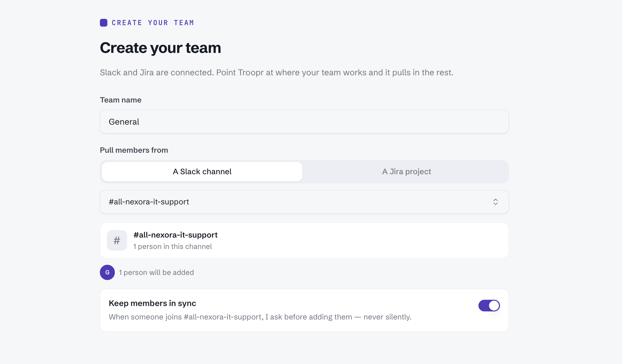Open the #all-nexora-it-support channel dropdown
Viewport: 622px width, 364px height.
point(304,202)
